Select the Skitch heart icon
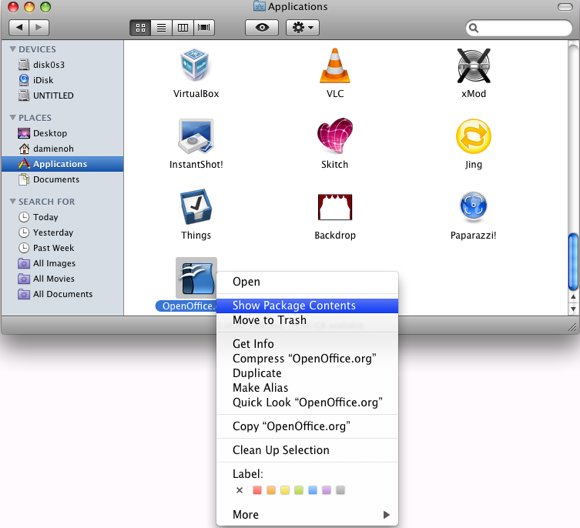 (x=335, y=135)
